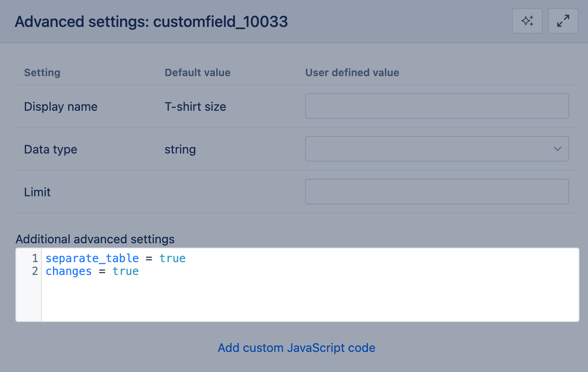Click the Additional advanced settings label
Screen dimensions: 588x372
(95, 239)
